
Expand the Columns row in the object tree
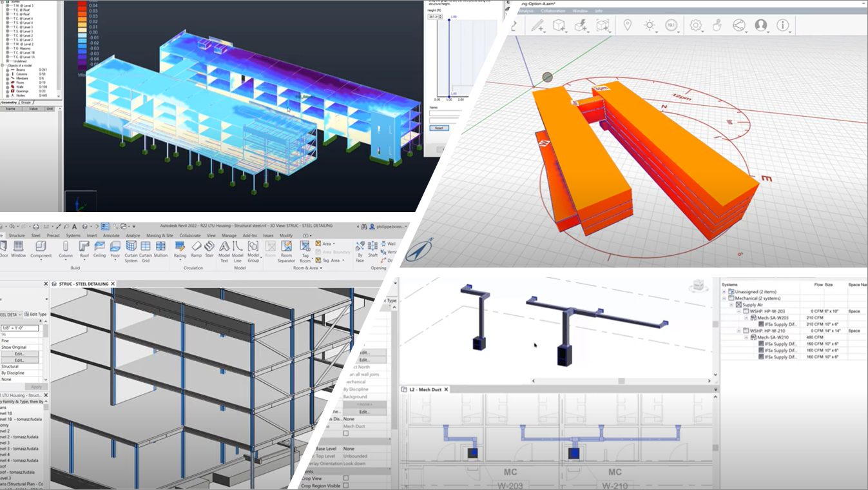(x=7, y=74)
